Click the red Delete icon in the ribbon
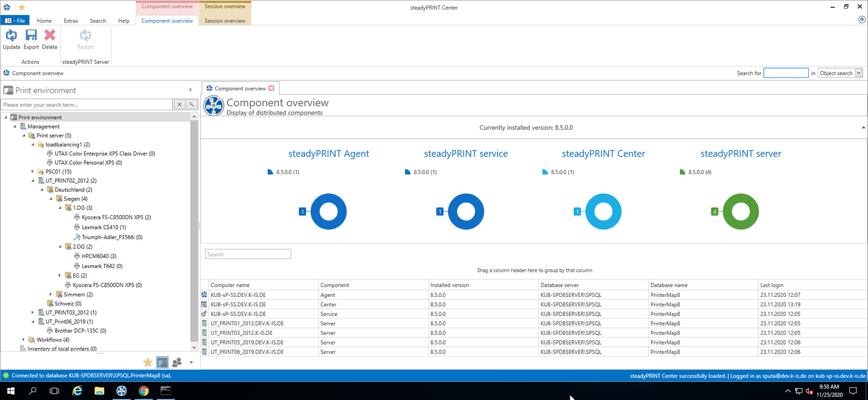Viewport: 868px width, 400px height. (49, 36)
